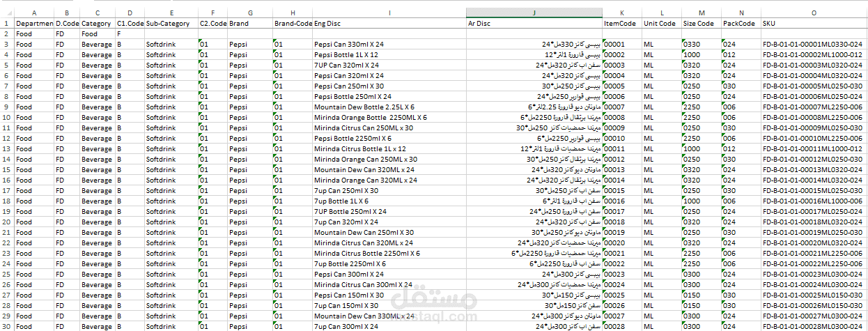The image size is (868, 331).
Task: Click the 'Size Code' header cell
Action: point(702,23)
